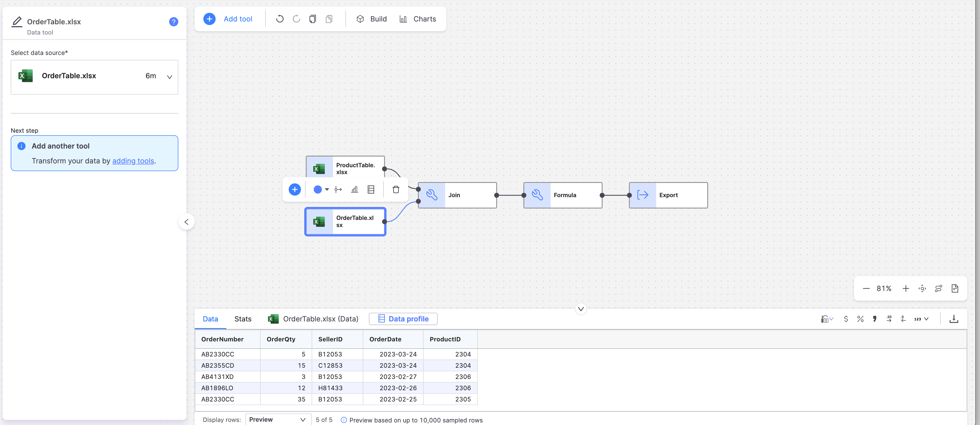
Task: Select the Export node
Action: (x=668, y=195)
